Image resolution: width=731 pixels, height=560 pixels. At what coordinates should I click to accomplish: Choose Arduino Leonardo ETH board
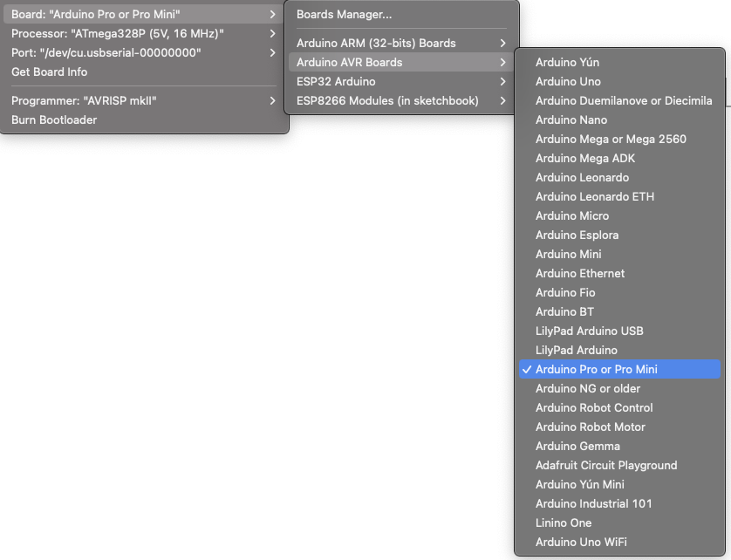[x=619, y=197]
